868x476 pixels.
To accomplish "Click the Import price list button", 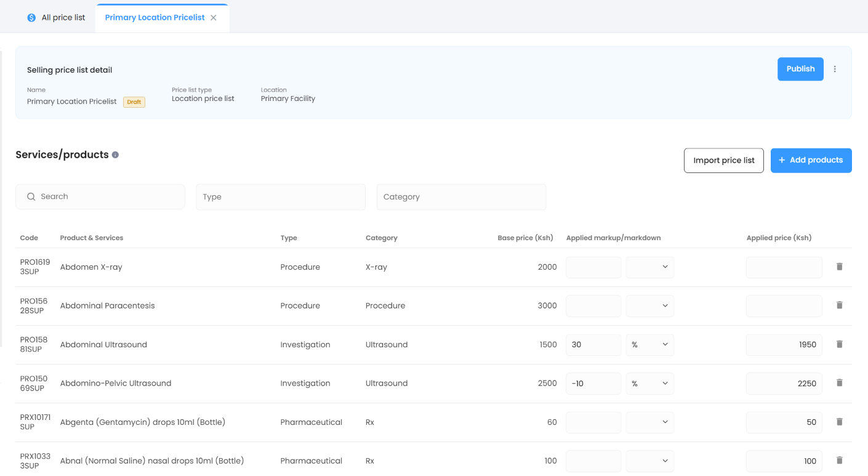I will coord(723,161).
